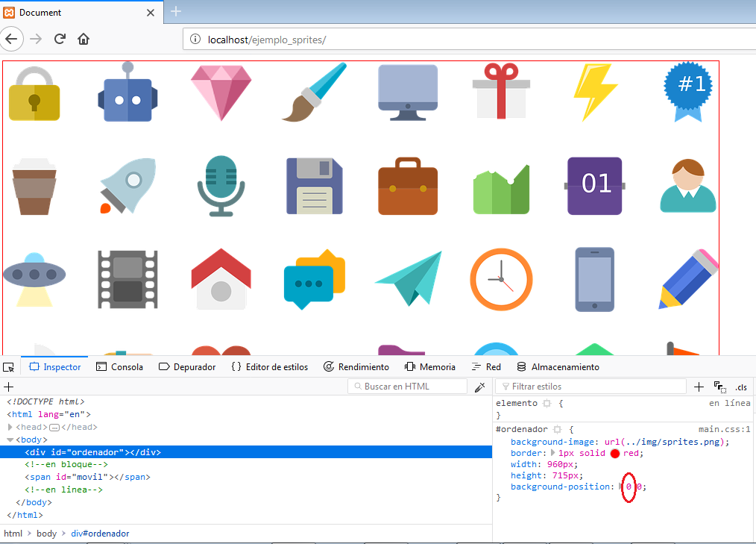Toggle selector highlighter for #ordenador rule

click(x=557, y=430)
